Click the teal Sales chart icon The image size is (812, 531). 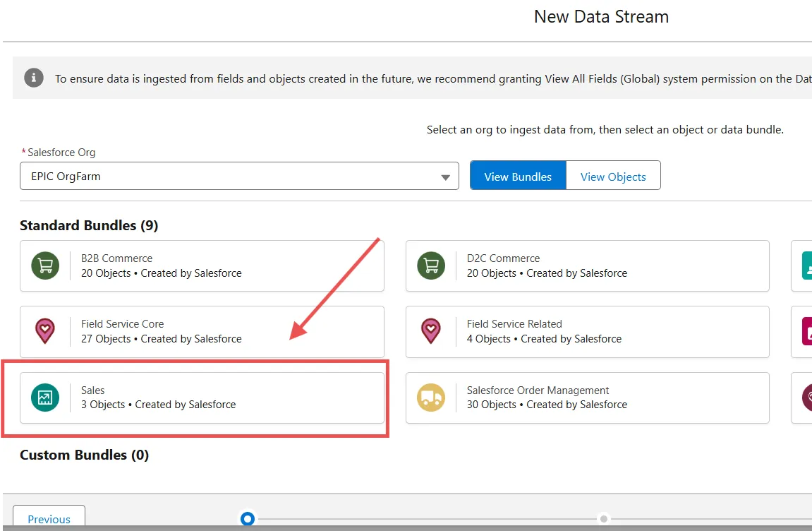(x=45, y=398)
